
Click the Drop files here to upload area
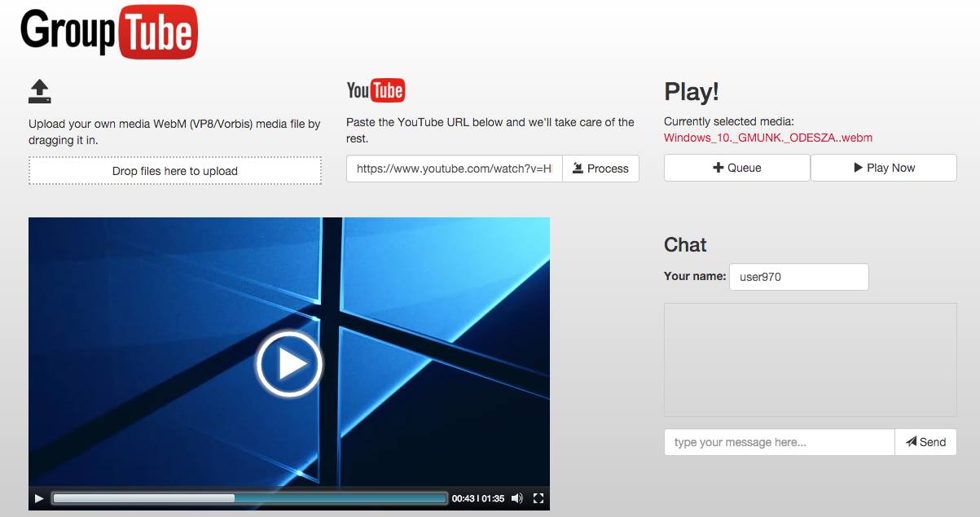click(x=175, y=171)
